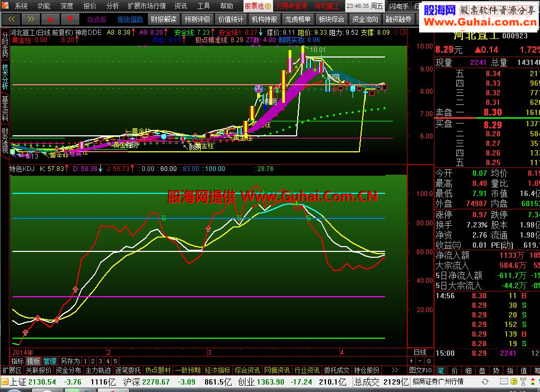Open the 报价 menu
The image size is (540, 392).
tap(89, 6)
